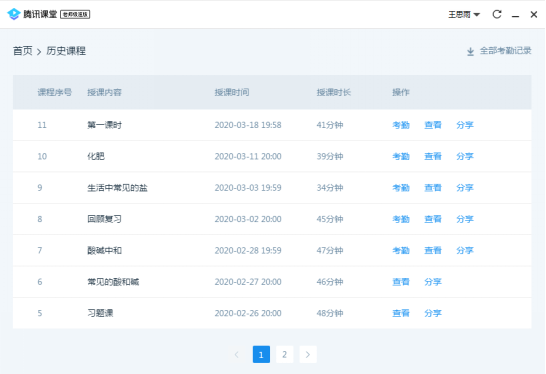Click 查看 for course 10 化肥

point(433,156)
